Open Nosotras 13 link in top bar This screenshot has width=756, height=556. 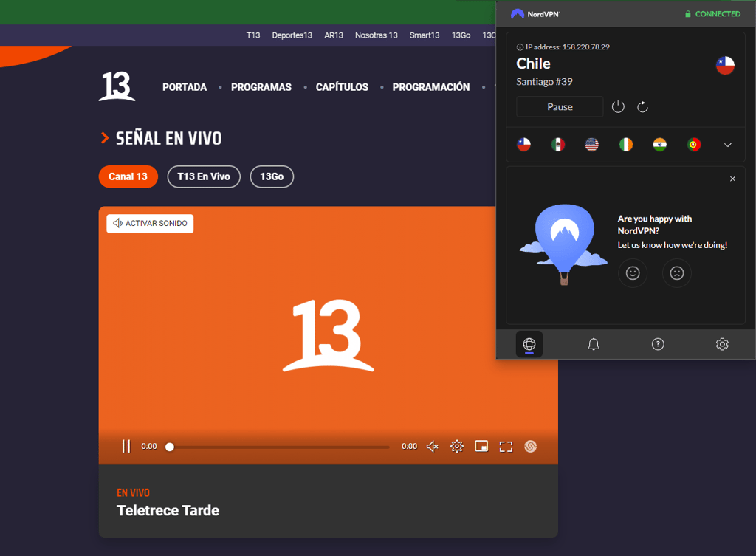[x=377, y=35]
